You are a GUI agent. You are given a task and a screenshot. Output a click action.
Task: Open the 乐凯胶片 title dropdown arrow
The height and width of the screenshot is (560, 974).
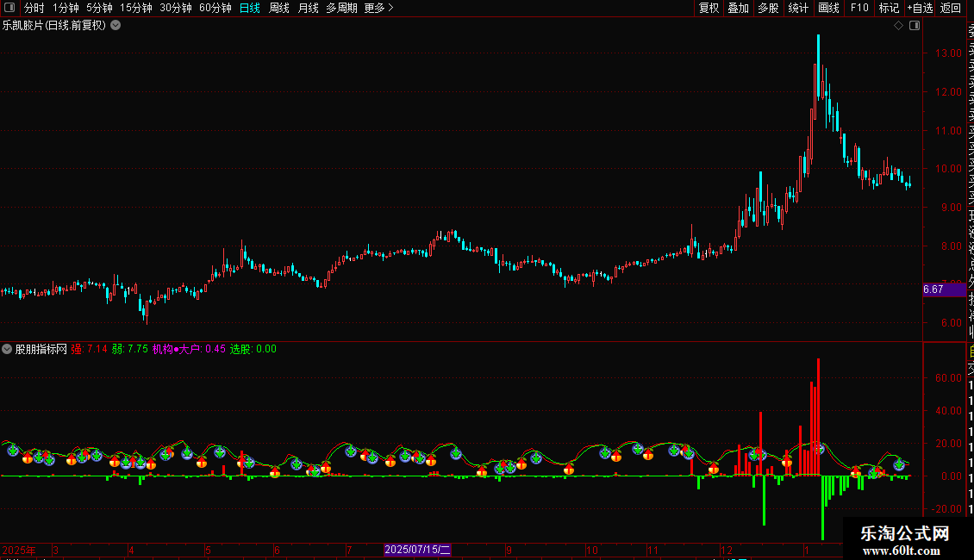116,26
